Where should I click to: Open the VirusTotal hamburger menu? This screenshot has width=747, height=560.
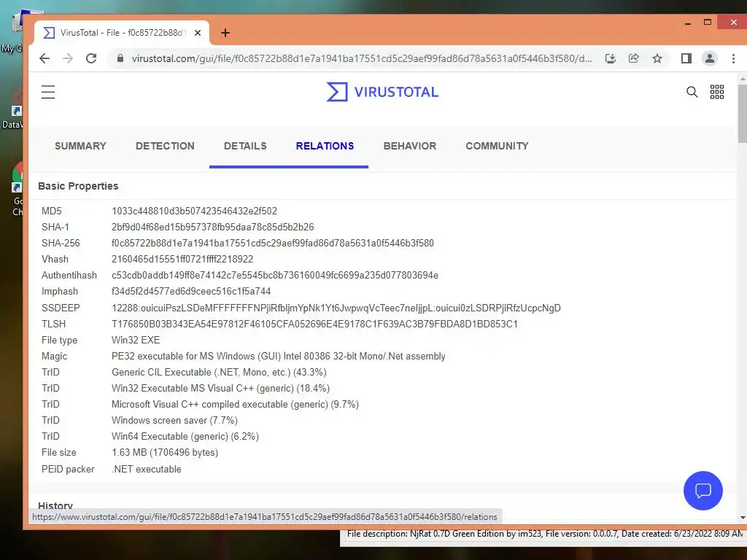[48, 92]
